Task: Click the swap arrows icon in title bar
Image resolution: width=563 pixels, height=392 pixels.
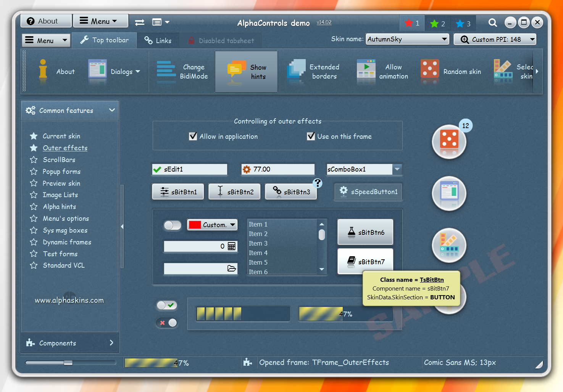Action: pos(140,22)
